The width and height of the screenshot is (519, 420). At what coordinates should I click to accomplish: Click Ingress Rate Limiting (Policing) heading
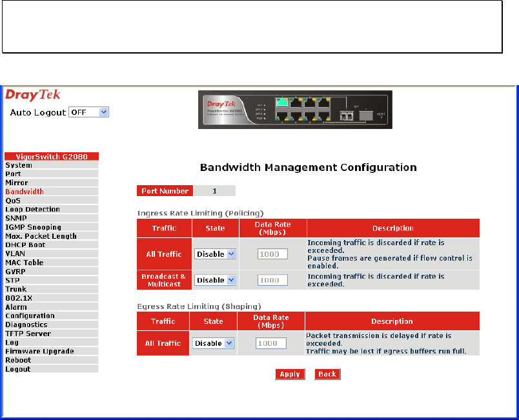[x=201, y=214]
